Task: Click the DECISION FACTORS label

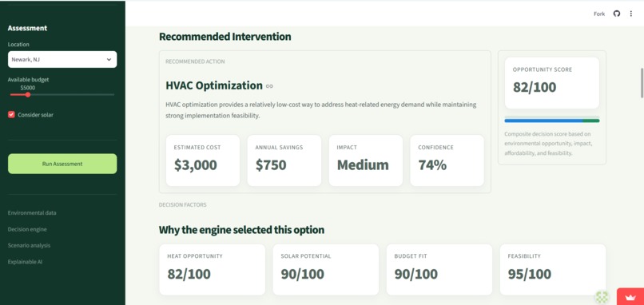Action: point(183,205)
